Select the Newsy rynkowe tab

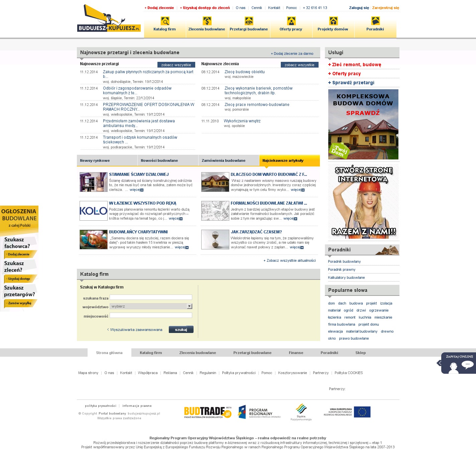(95, 160)
